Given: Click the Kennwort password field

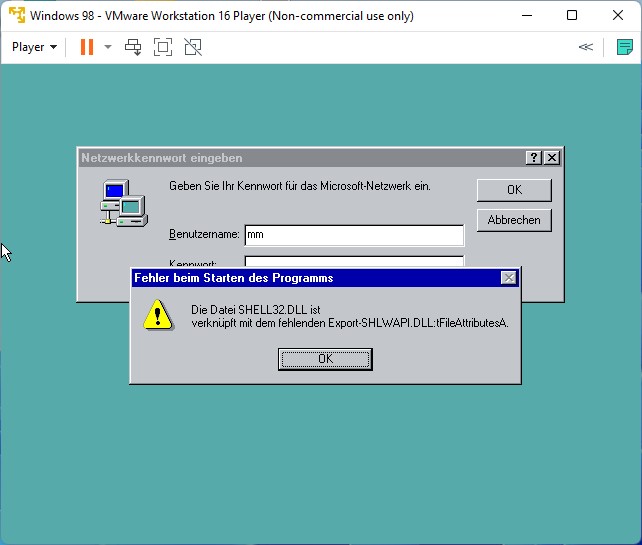Looking at the screenshot, I should pyautogui.click(x=354, y=261).
